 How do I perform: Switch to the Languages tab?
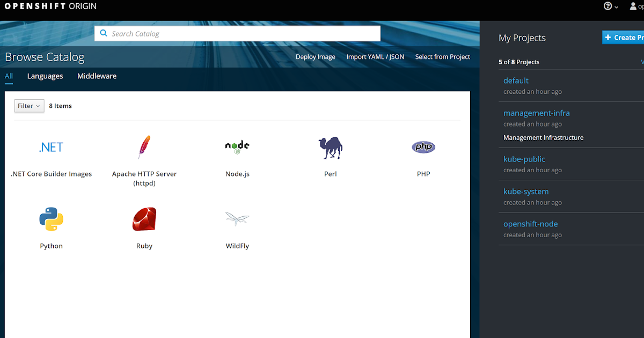click(45, 76)
